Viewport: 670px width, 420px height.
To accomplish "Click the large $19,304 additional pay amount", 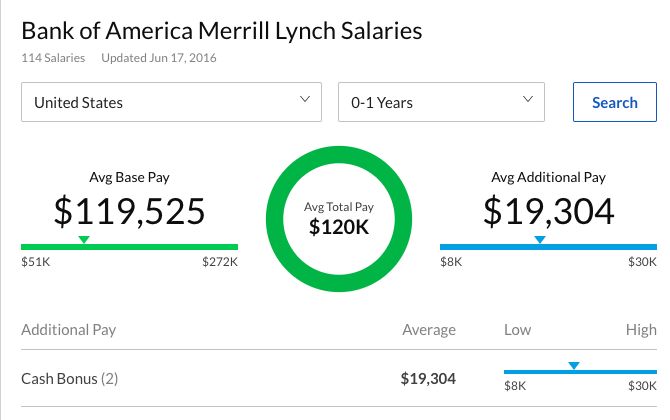I will coord(549,211).
